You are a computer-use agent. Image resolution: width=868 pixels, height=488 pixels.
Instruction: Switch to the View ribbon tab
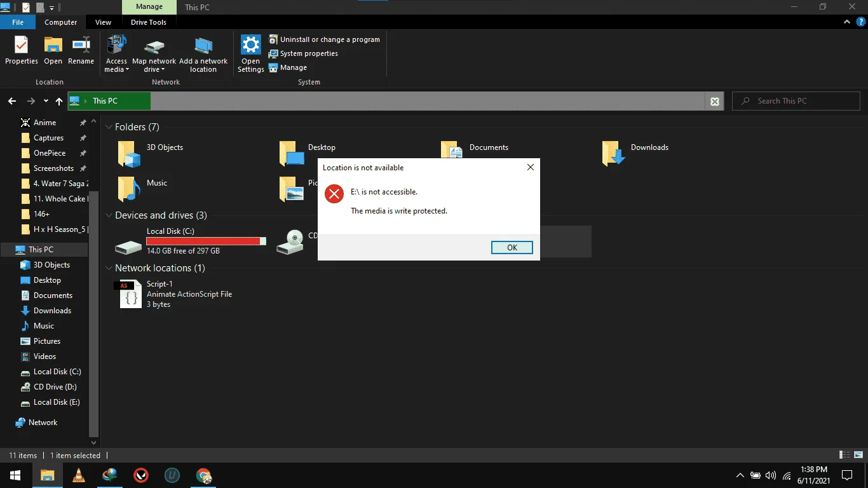click(x=104, y=22)
